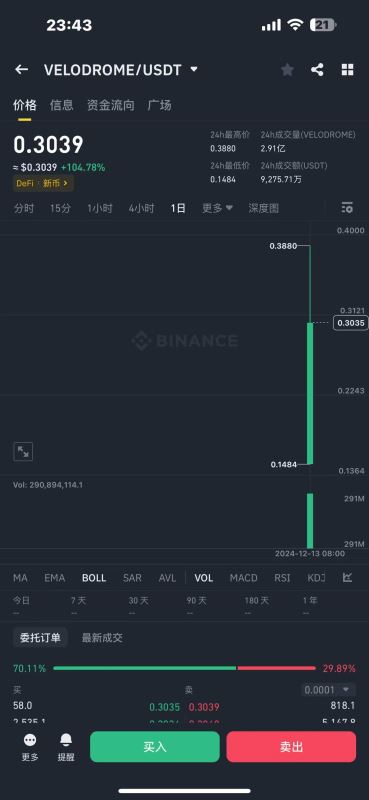
Task: Tap the red 卖出 button
Action: coord(291,747)
